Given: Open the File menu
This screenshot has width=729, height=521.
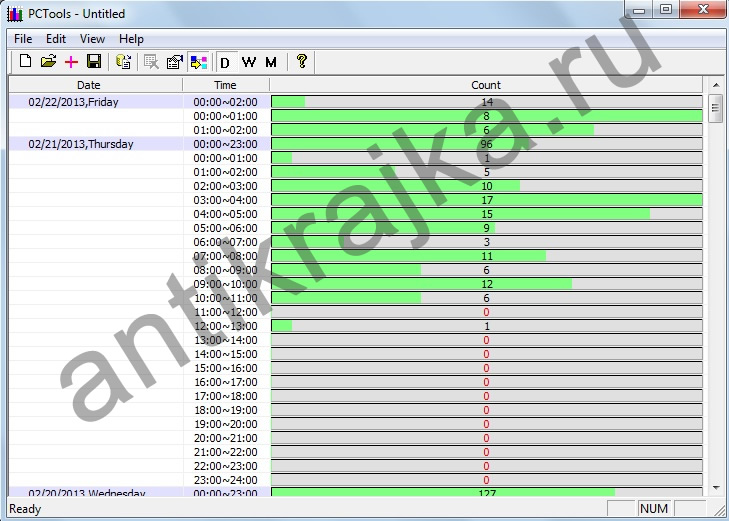Looking at the screenshot, I should (x=23, y=39).
